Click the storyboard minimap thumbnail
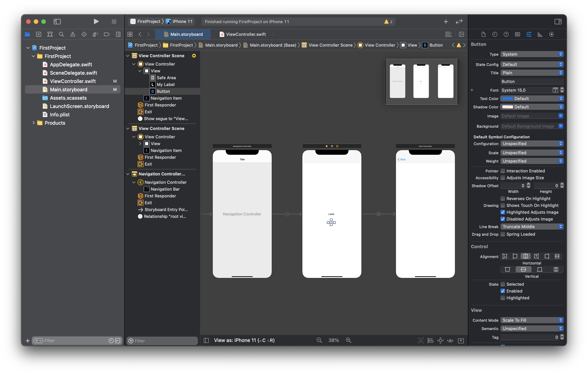The height and width of the screenshot is (374, 588). tap(422, 82)
